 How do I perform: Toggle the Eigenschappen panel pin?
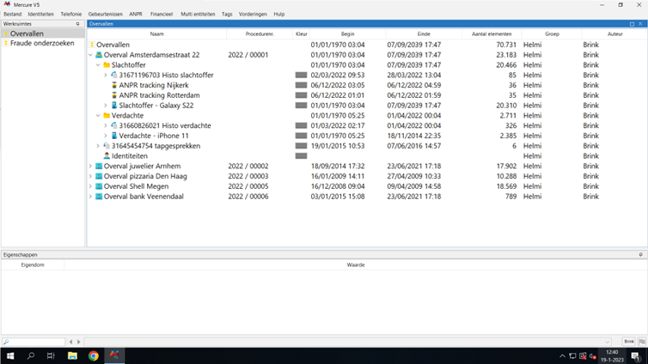641,255
